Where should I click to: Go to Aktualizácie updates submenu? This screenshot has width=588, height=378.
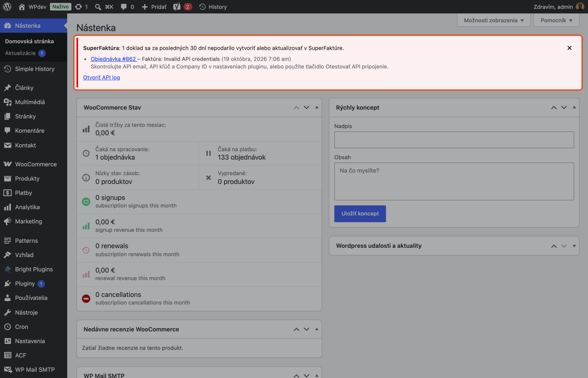click(x=25, y=53)
